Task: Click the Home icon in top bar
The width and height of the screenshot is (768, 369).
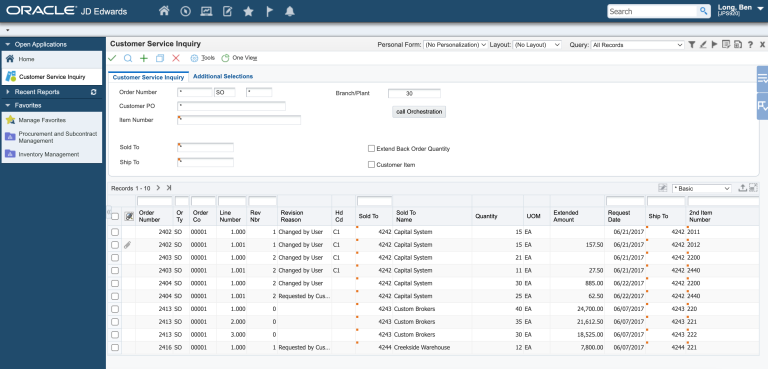Action: (164, 11)
